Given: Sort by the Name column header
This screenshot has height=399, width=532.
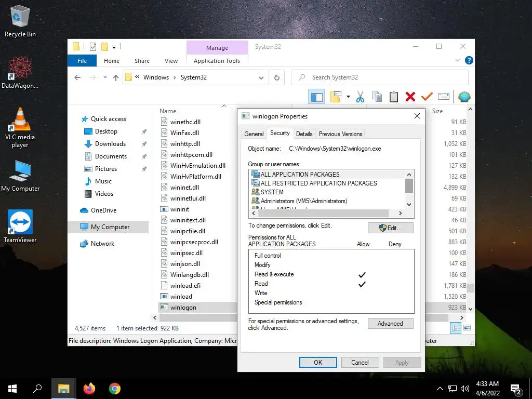Looking at the screenshot, I should pos(168,111).
